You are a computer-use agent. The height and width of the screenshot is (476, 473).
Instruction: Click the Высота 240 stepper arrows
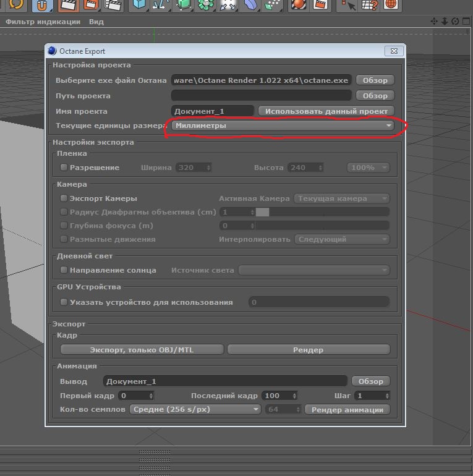[320, 168]
